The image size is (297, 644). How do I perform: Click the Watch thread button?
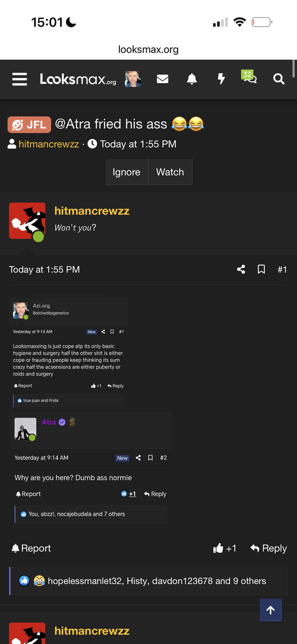coord(170,172)
